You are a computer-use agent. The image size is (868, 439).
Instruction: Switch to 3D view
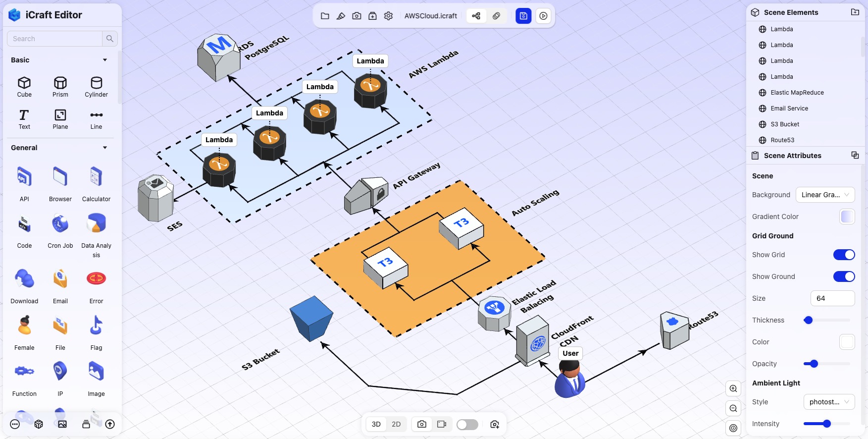(x=376, y=424)
